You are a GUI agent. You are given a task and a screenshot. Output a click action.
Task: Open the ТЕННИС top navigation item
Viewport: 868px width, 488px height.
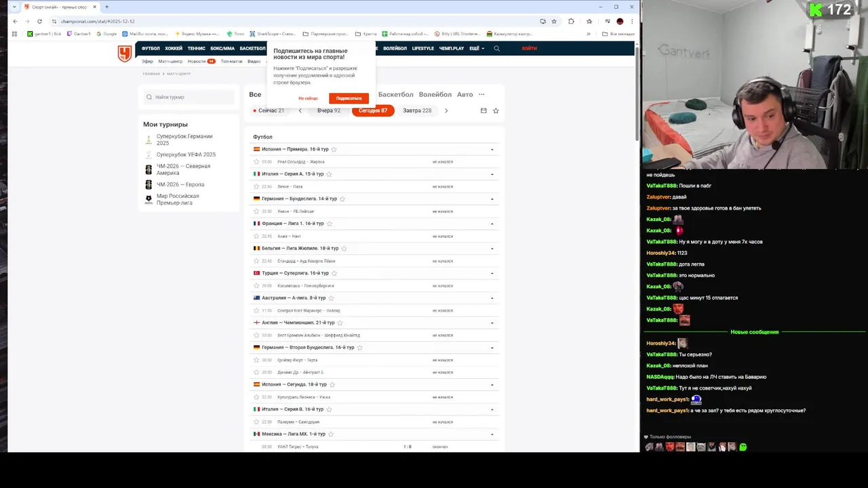tap(197, 48)
